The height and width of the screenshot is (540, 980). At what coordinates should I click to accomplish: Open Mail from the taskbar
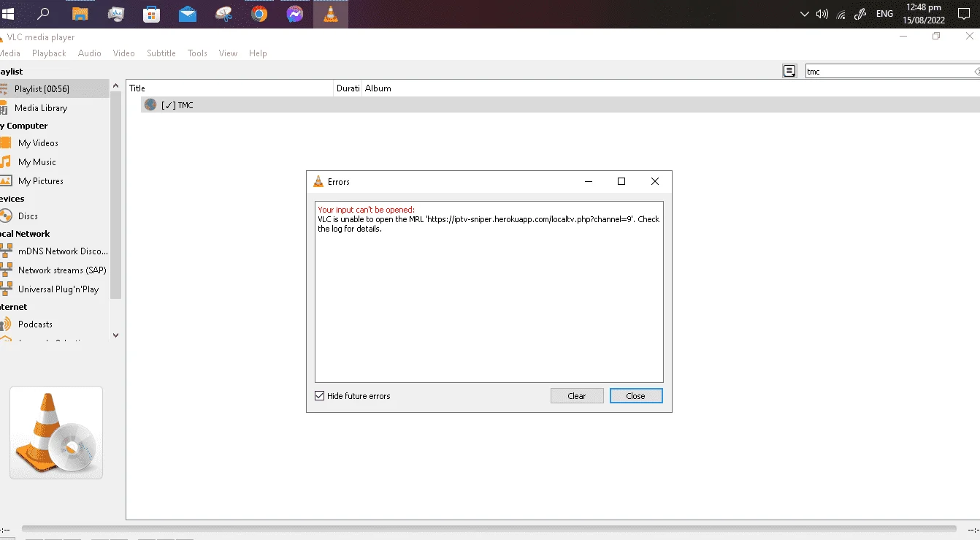(188, 14)
